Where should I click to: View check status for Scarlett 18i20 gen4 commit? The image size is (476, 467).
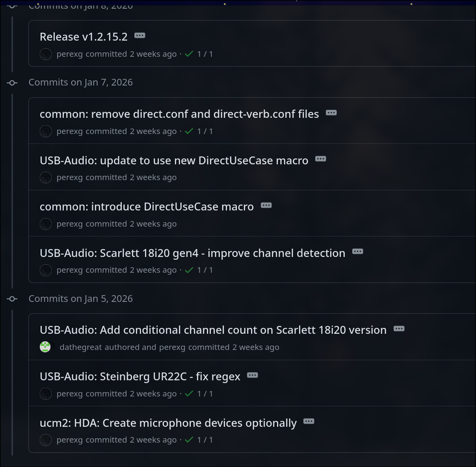click(189, 270)
